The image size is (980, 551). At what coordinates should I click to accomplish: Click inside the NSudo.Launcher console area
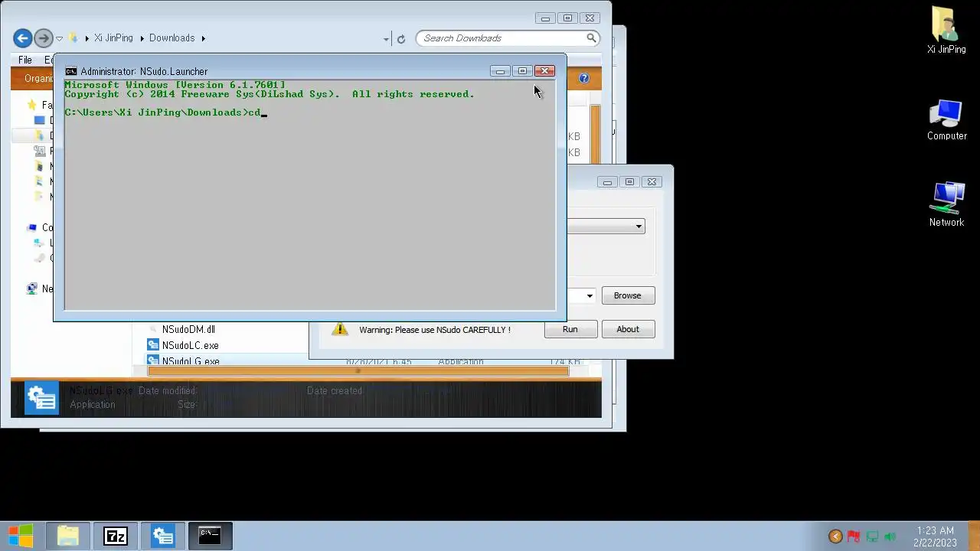[309, 194]
